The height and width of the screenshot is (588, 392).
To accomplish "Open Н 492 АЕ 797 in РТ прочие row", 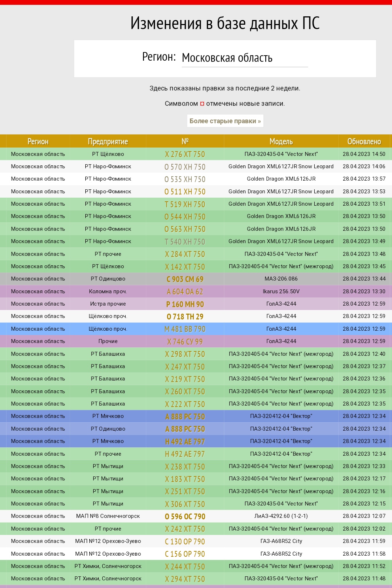I will coord(185,454).
